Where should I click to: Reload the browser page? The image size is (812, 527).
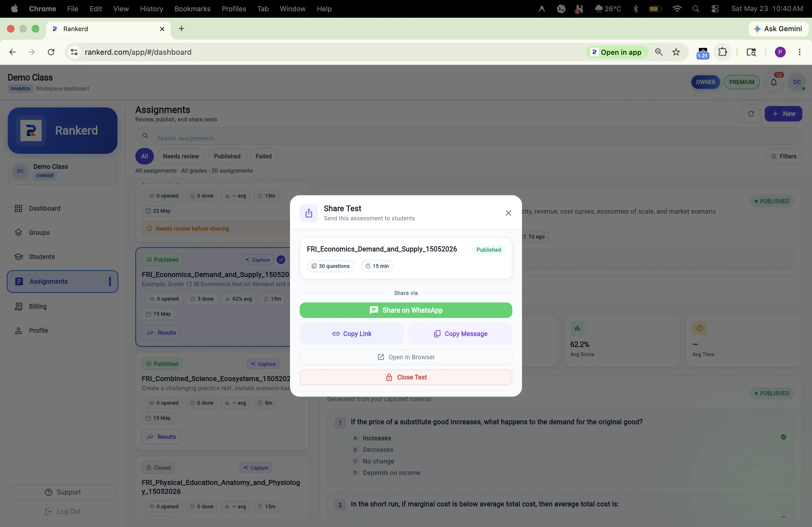pyautogui.click(x=51, y=52)
